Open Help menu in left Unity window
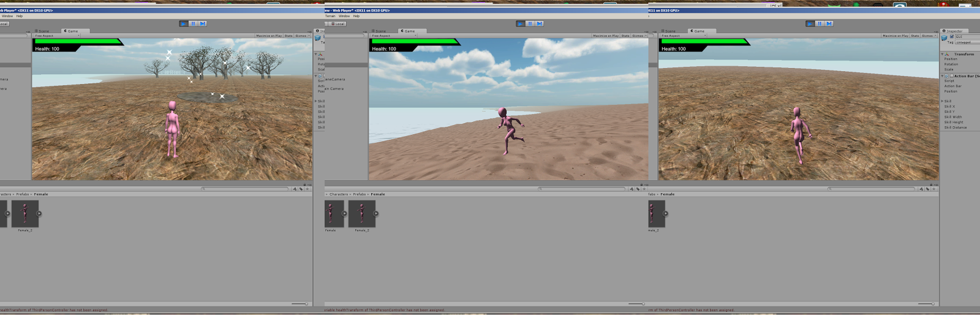Screen dimensions: 980x315 click(20, 17)
